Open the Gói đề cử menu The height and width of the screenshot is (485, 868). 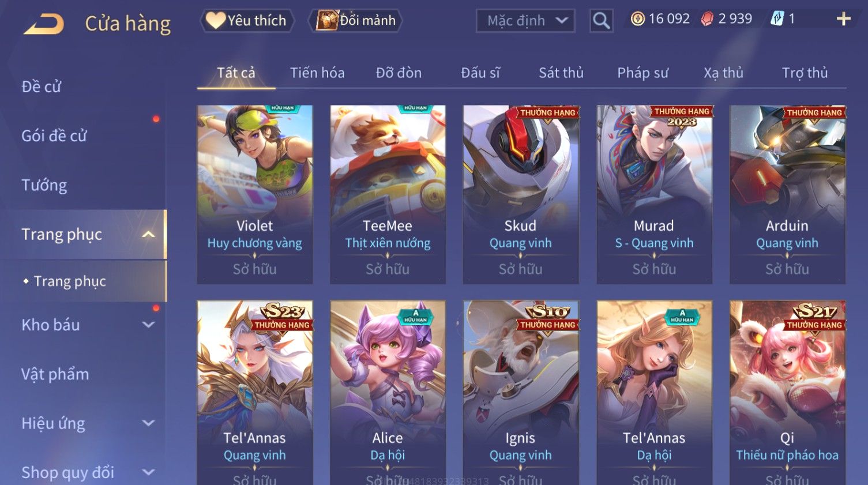click(x=54, y=136)
